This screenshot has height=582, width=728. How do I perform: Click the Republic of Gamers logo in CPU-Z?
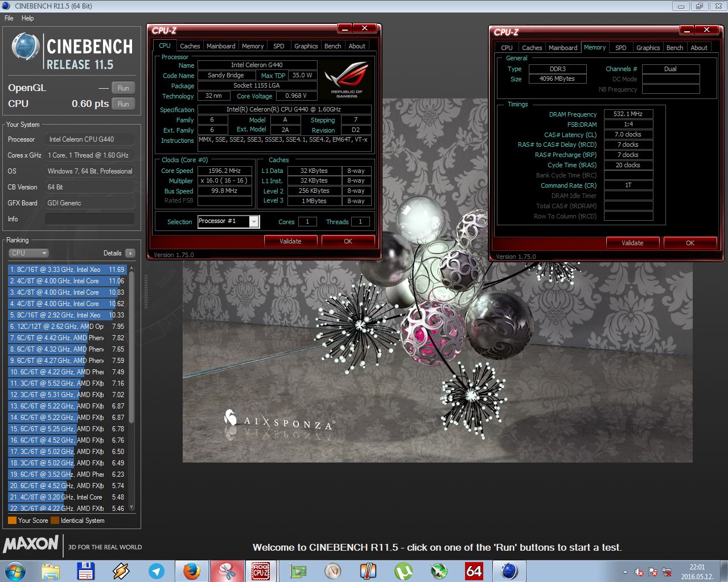tap(347, 79)
